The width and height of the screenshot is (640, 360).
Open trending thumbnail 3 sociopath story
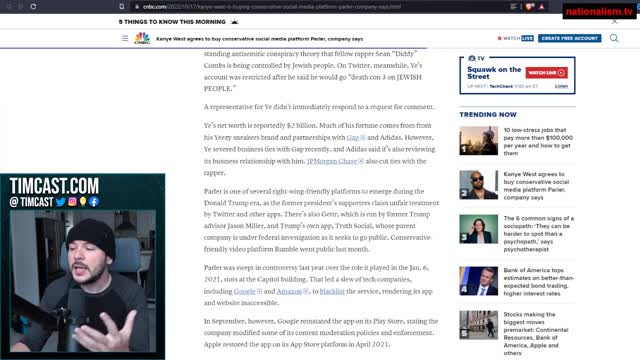coord(478,229)
